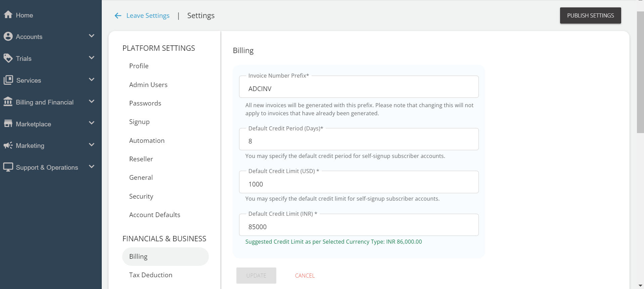Click the FINANCIALS & BUSINESS heading

pyautogui.click(x=164, y=239)
